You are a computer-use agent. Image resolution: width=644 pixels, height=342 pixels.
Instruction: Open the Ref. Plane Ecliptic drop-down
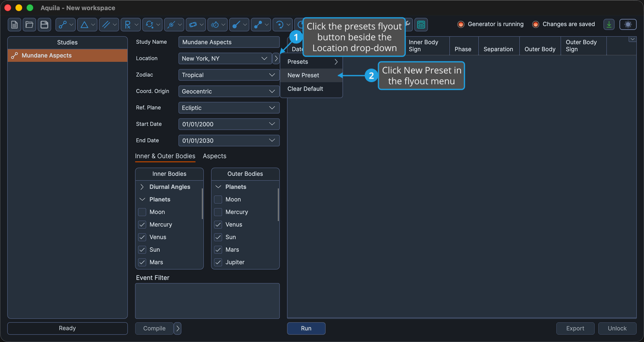[229, 108]
